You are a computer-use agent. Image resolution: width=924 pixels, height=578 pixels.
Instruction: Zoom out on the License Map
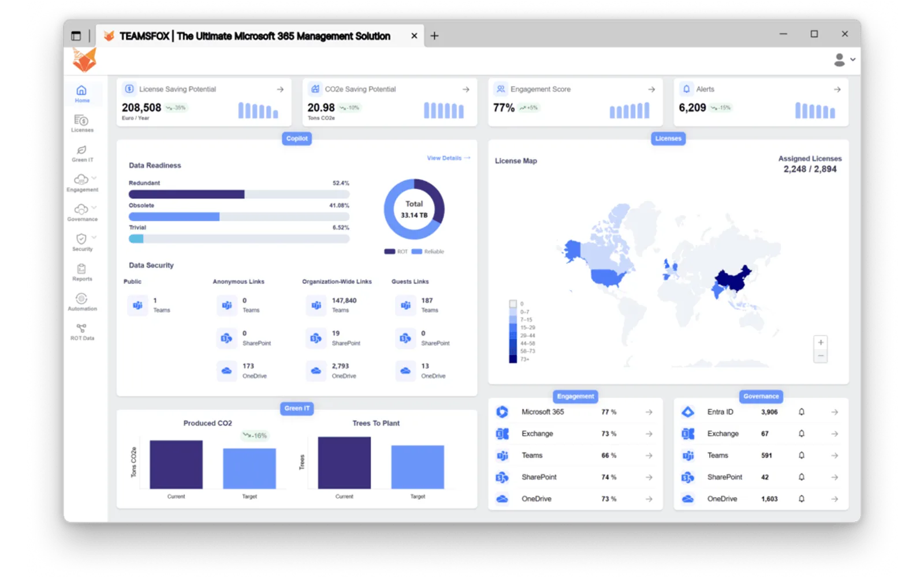[821, 355]
